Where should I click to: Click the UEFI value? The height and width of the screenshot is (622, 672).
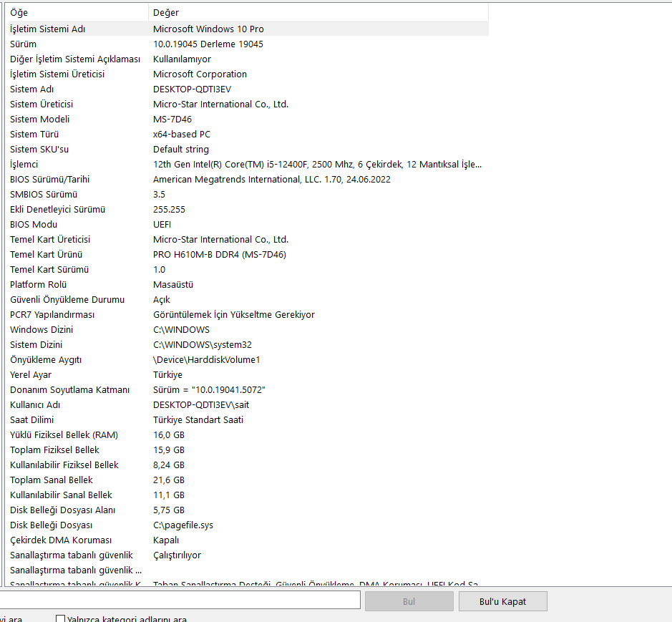[162, 224]
